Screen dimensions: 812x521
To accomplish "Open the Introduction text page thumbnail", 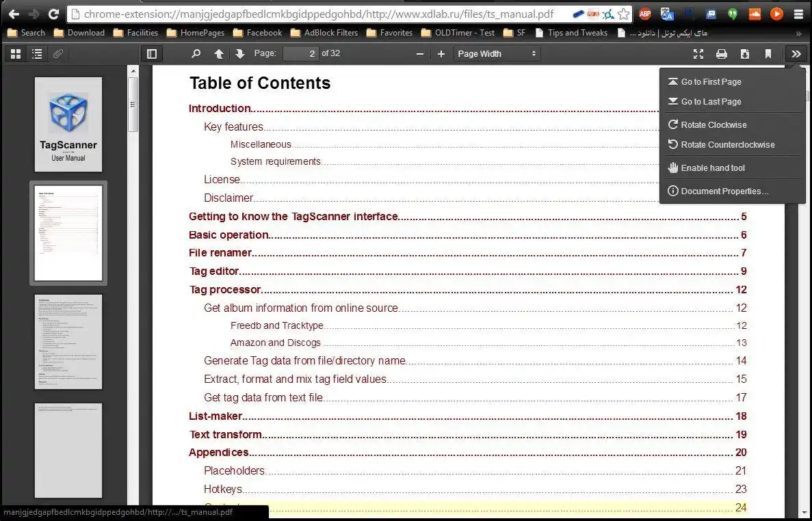I will tap(68, 341).
